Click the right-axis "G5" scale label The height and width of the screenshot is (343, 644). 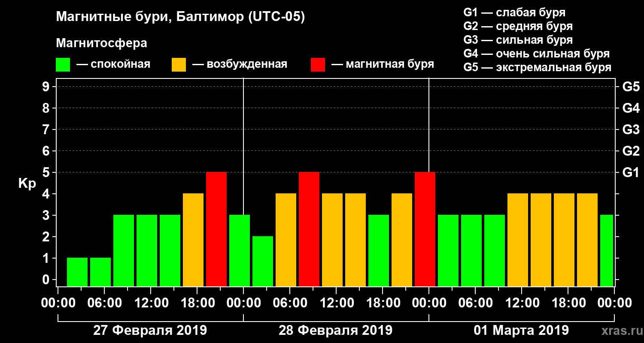(x=631, y=87)
